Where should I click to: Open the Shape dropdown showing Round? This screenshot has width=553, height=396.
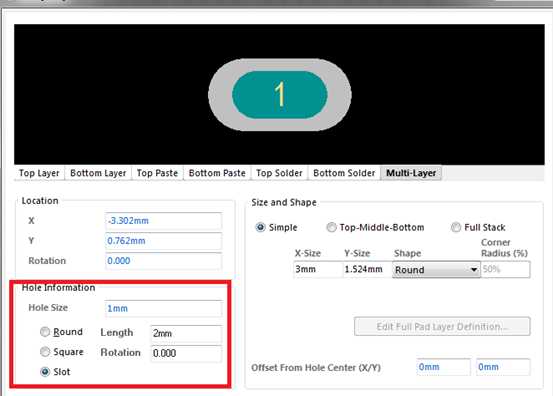point(436,270)
